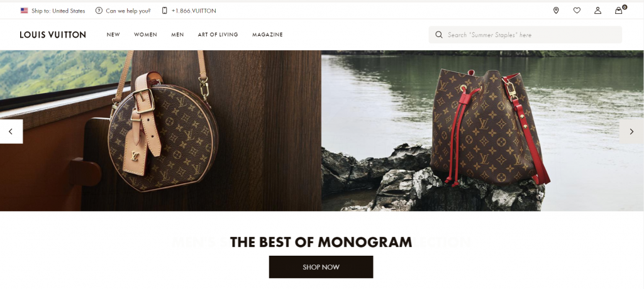Click the phone icon beside +1.866.VUITTON
The image size is (644, 289).
pos(164,11)
